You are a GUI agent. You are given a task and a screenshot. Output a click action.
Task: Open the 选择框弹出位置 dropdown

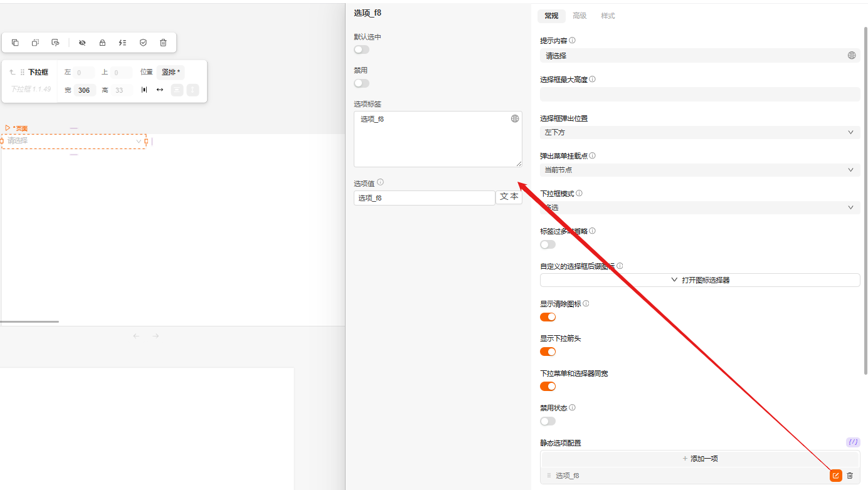[699, 132]
